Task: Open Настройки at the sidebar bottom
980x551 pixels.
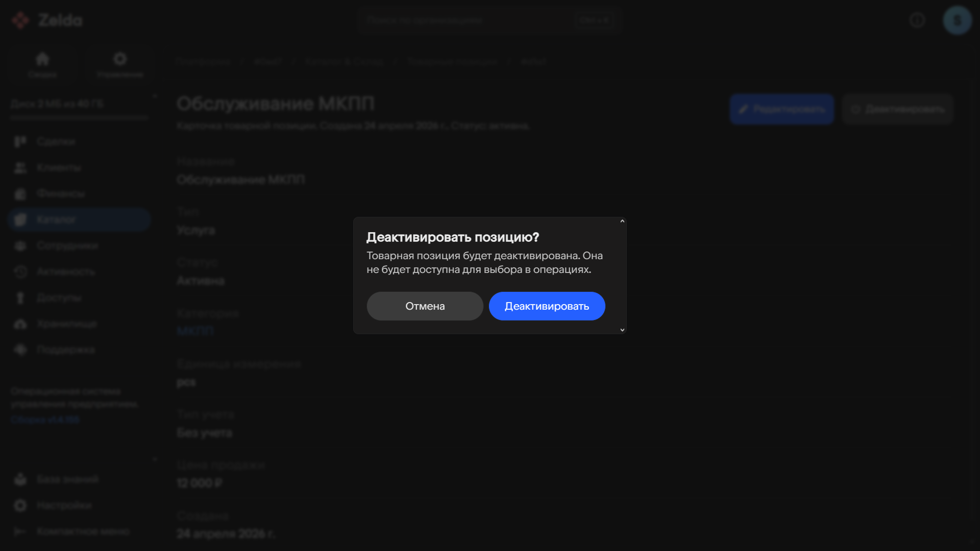Action: pos(79,505)
